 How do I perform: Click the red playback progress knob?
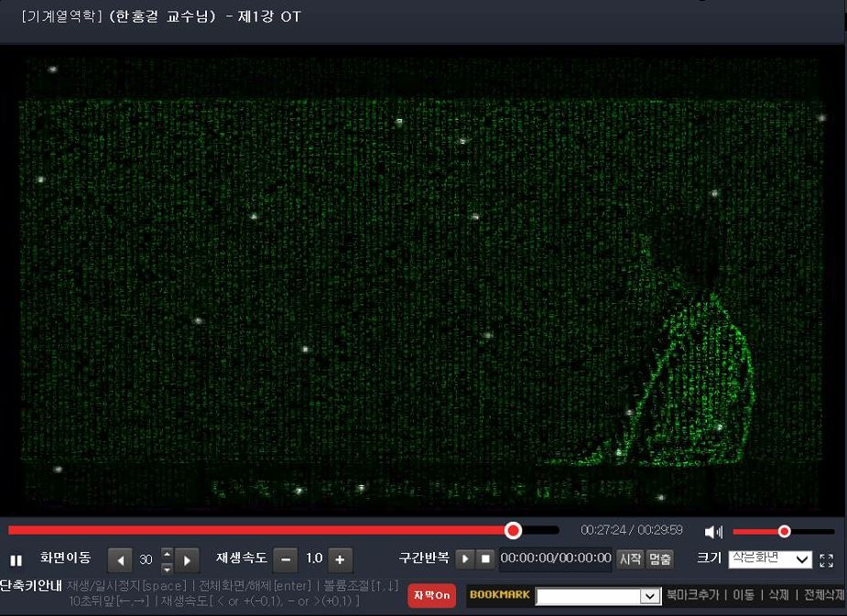[x=513, y=530]
